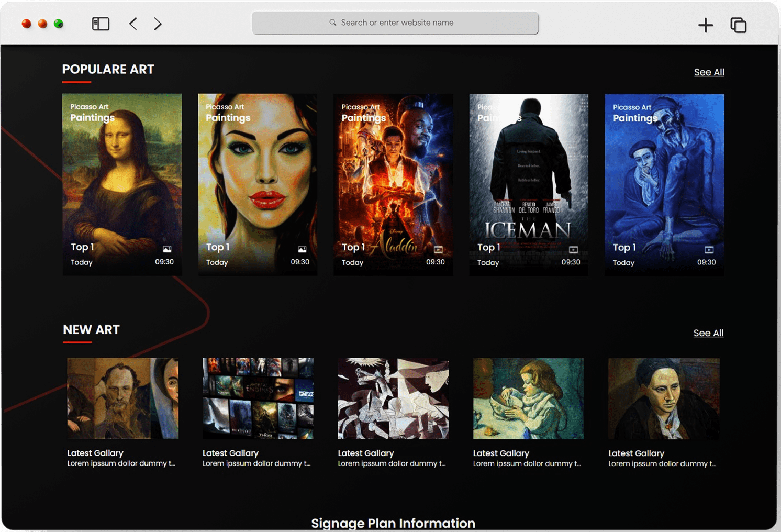Select the Guernica gallery thumbnail
Viewport: 781px width, 532px height.
click(x=393, y=398)
